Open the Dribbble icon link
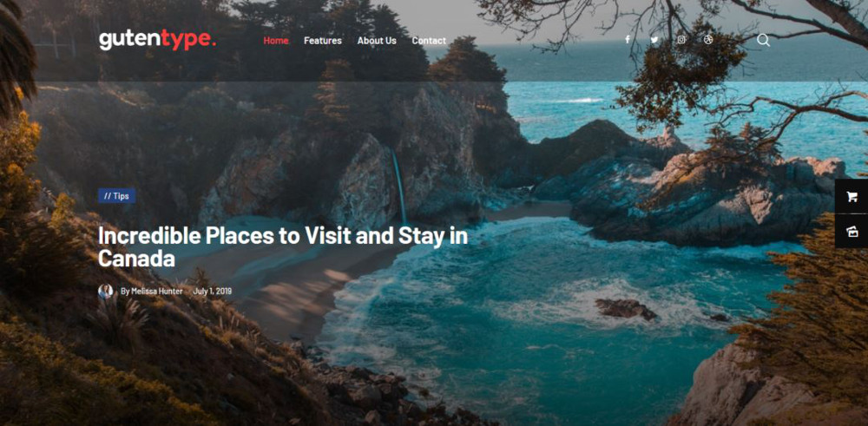The image size is (868, 426). coord(708,40)
